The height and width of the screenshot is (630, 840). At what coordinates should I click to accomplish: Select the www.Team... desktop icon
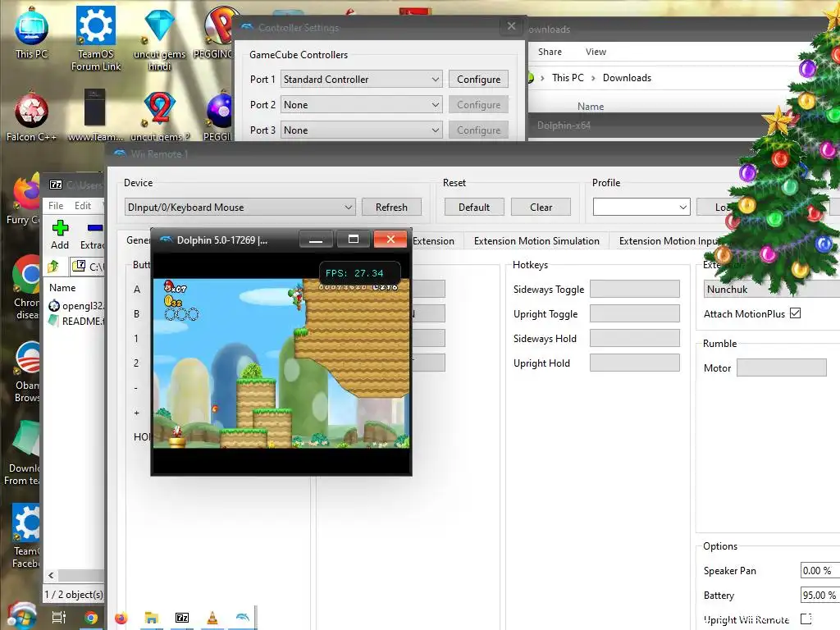(95, 116)
